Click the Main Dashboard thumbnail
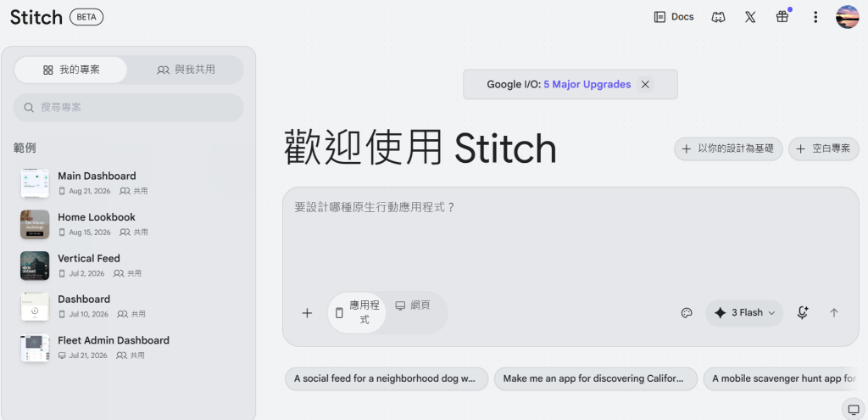 point(35,183)
